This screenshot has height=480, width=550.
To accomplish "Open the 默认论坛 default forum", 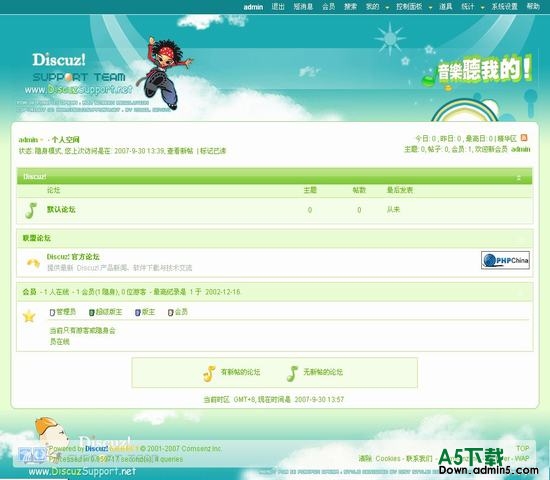I will coord(61,209).
